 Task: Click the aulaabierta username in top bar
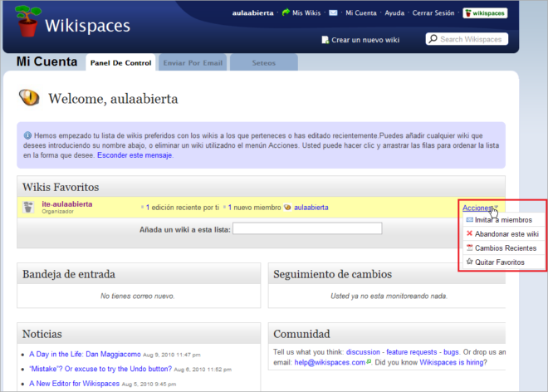252,13
